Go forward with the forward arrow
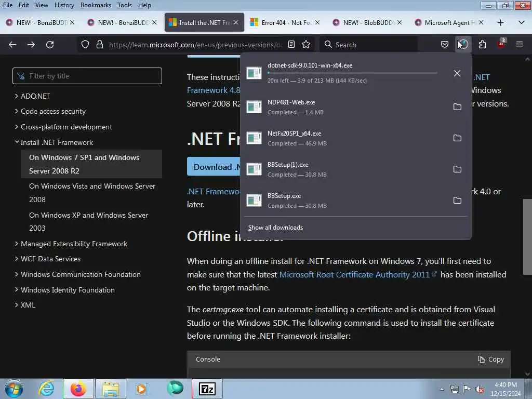The height and width of the screenshot is (399, 532). [x=31, y=45]
